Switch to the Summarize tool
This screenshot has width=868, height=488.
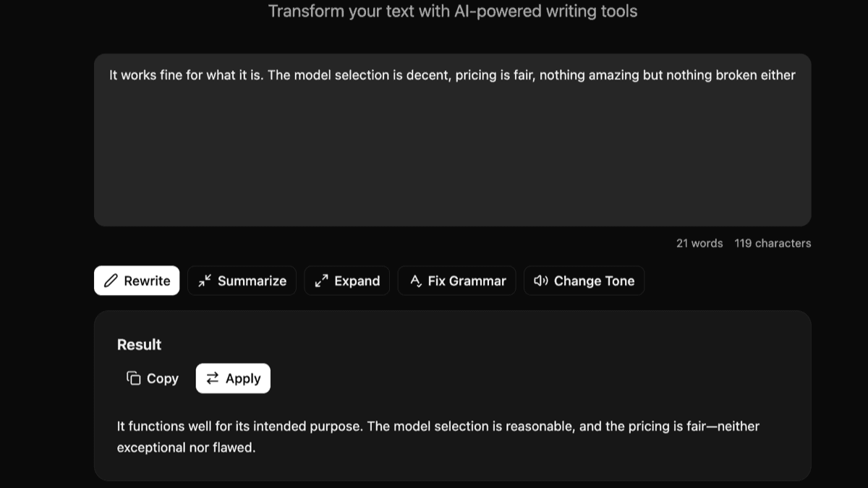pos(242,281)
